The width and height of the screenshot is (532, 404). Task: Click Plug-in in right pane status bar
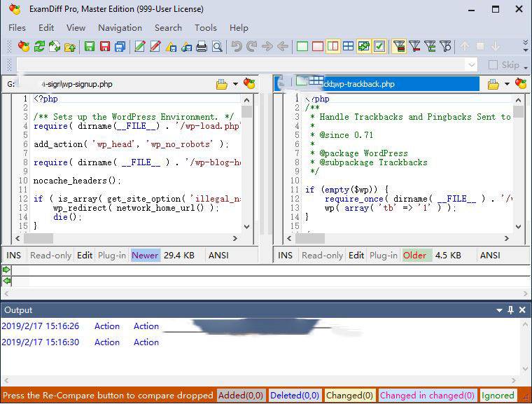[384, 256]
